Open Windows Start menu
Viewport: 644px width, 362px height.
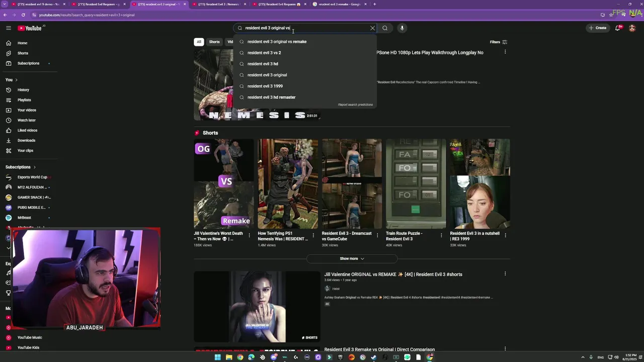coord(217,357)
